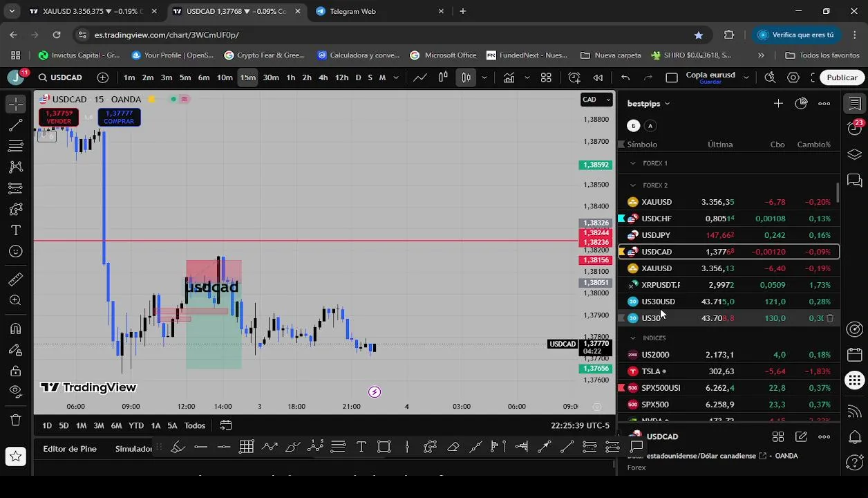Open the go-to-date calendar icon
868x498 pixels.
click(x=225, y=425)
